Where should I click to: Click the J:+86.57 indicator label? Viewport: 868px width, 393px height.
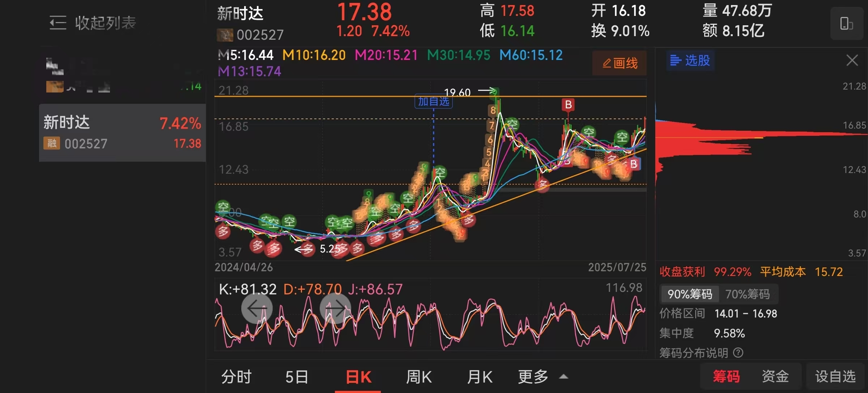[375, 289]
